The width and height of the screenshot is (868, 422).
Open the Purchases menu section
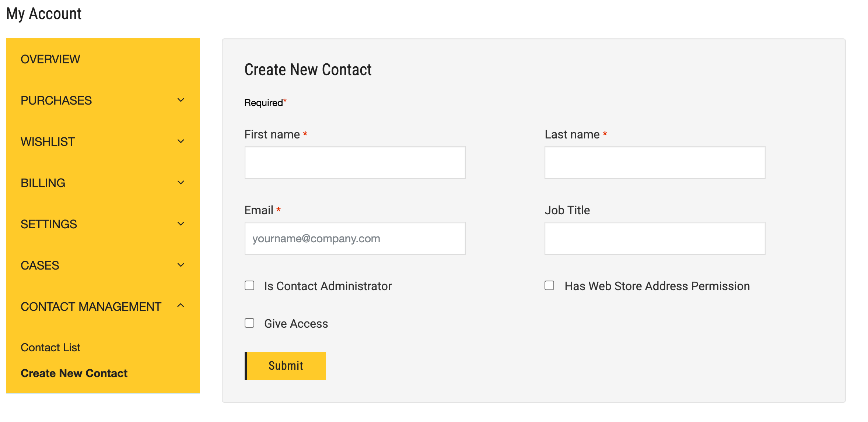click(56, 101)
